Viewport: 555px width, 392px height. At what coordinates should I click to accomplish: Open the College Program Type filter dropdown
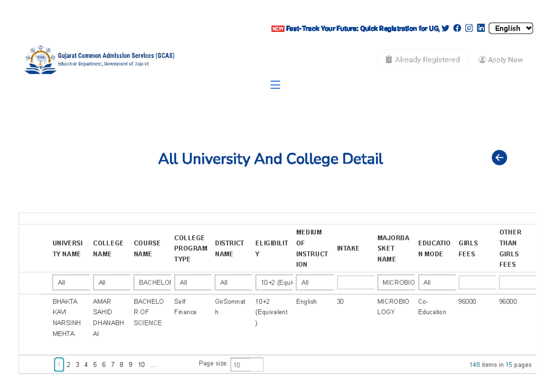pos(193,282)
